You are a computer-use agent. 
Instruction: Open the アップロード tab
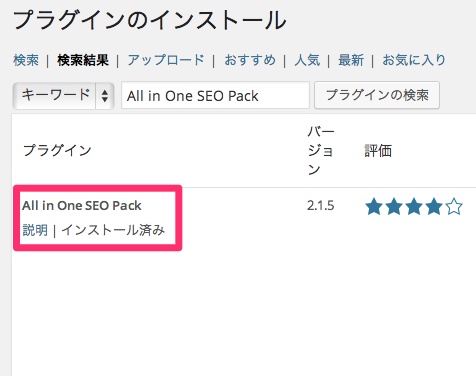point(166,60)
